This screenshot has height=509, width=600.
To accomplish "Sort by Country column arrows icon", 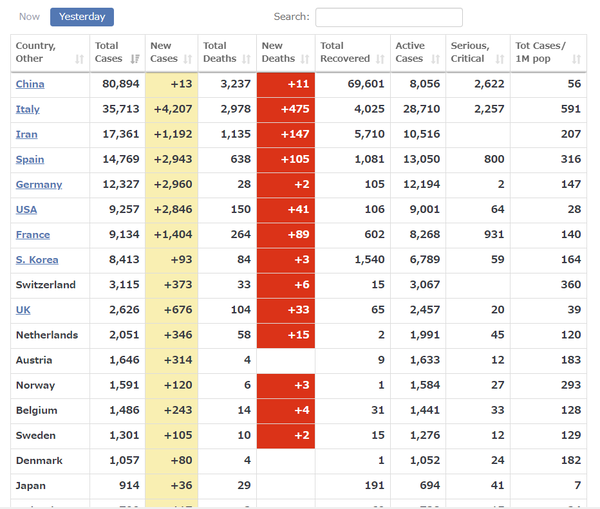I will [x=80, y=60].
